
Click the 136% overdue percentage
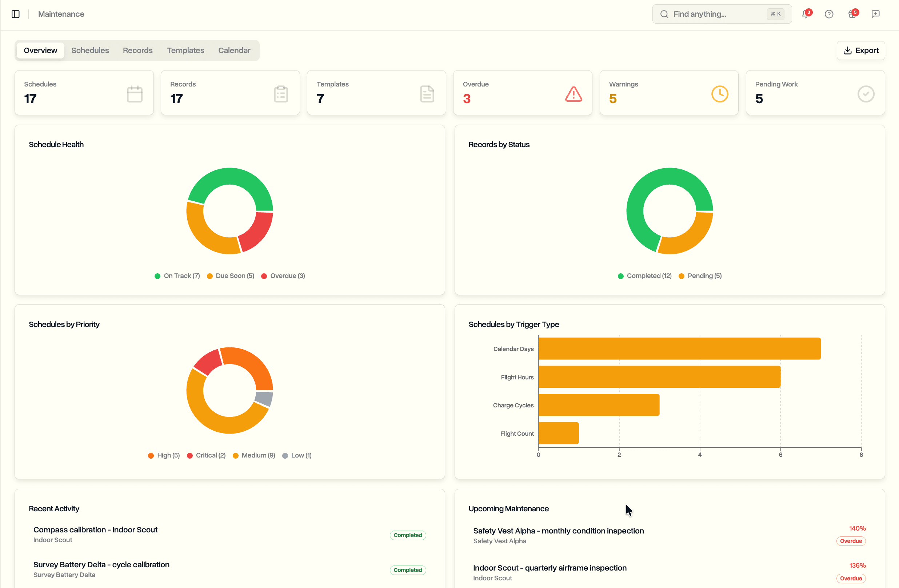(x=857, y=565)
